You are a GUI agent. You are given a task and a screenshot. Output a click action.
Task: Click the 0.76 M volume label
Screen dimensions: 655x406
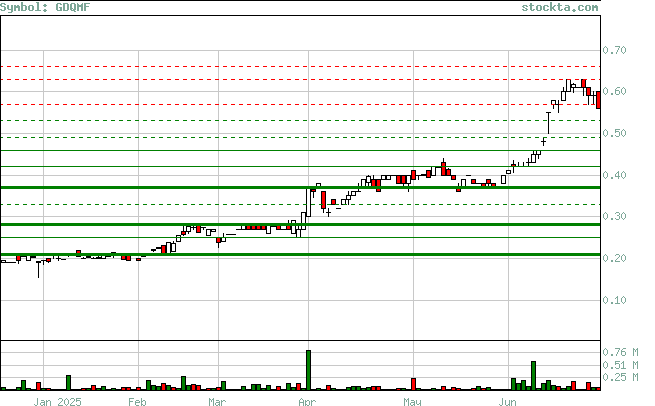[620, 353]
